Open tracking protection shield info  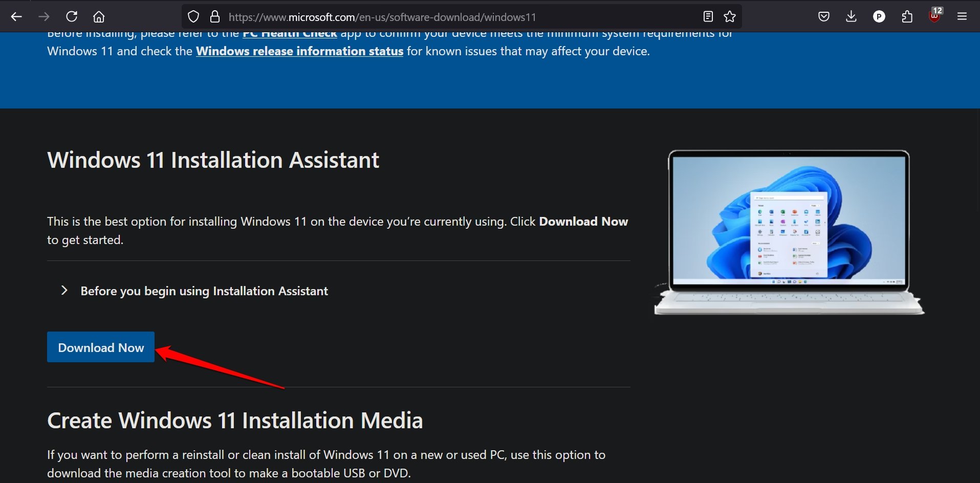[x=193, y=17]
